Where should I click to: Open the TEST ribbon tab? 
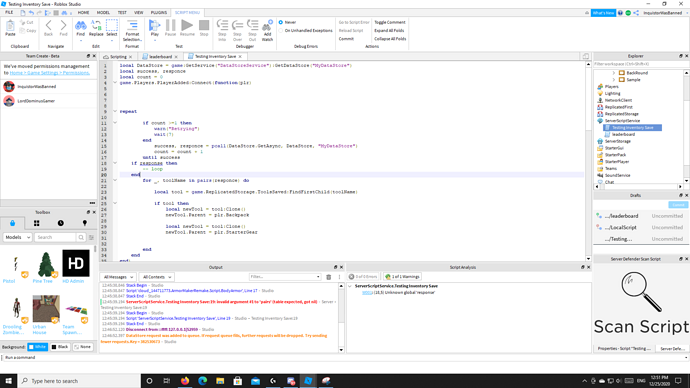(x=122, y=13)
